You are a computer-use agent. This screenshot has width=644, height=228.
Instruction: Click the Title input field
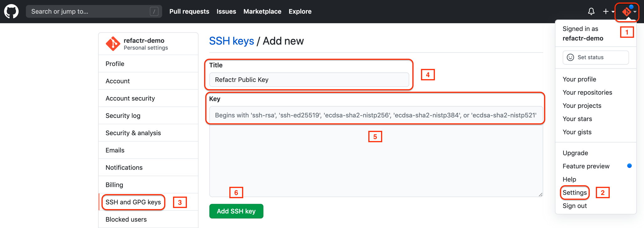tap(309, 80)
